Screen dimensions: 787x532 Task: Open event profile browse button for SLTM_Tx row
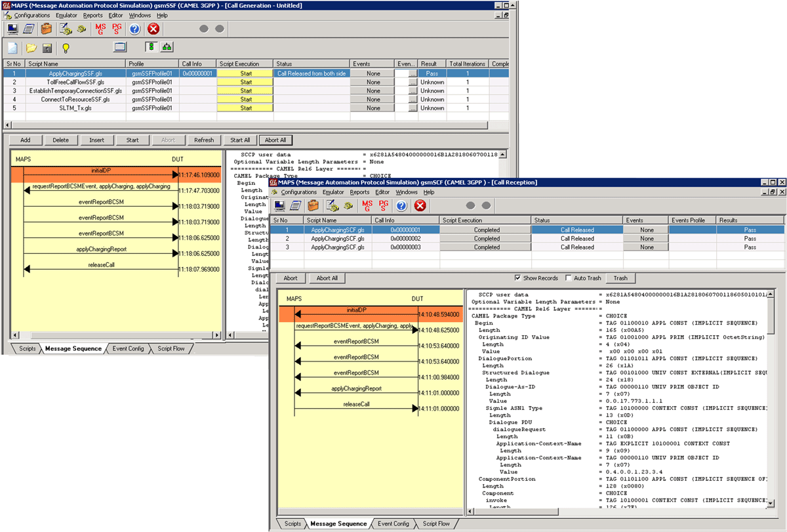coord(413,108)
